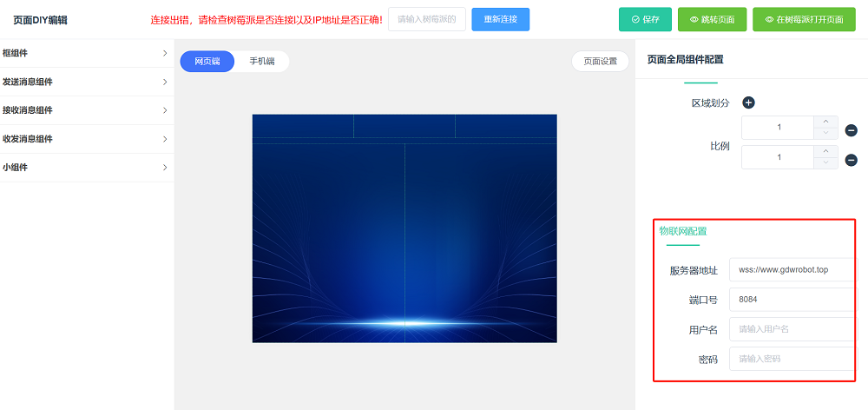Click the red connection error message
This screenshot has width=868, height=410.
(x=266, y=20)
